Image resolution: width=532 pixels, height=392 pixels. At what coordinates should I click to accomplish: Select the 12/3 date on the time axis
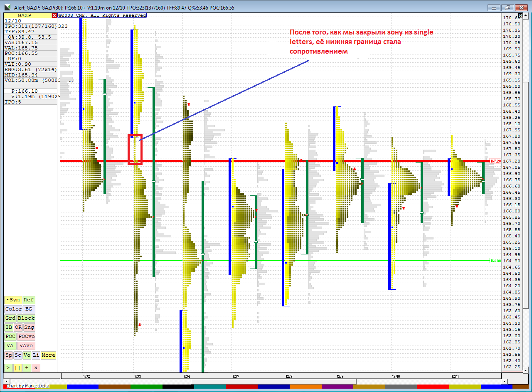[x=138, y=376]
